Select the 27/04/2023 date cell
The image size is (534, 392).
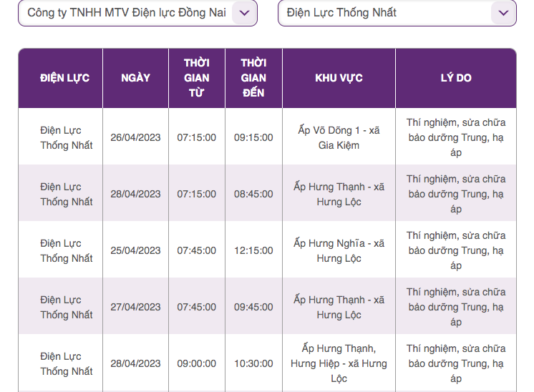pyautogui.click(x=135, y=307)
